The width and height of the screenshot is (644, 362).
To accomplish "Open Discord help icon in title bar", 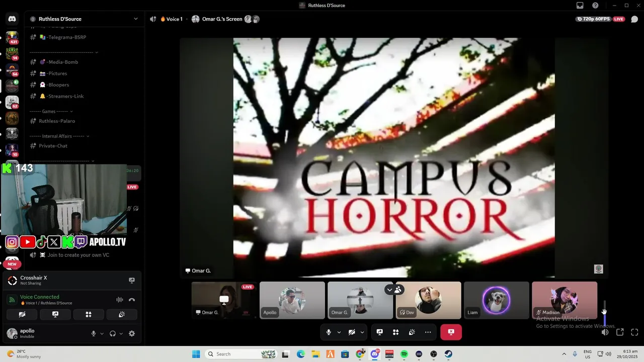I will pyautogui.click(x=596, y=6).
